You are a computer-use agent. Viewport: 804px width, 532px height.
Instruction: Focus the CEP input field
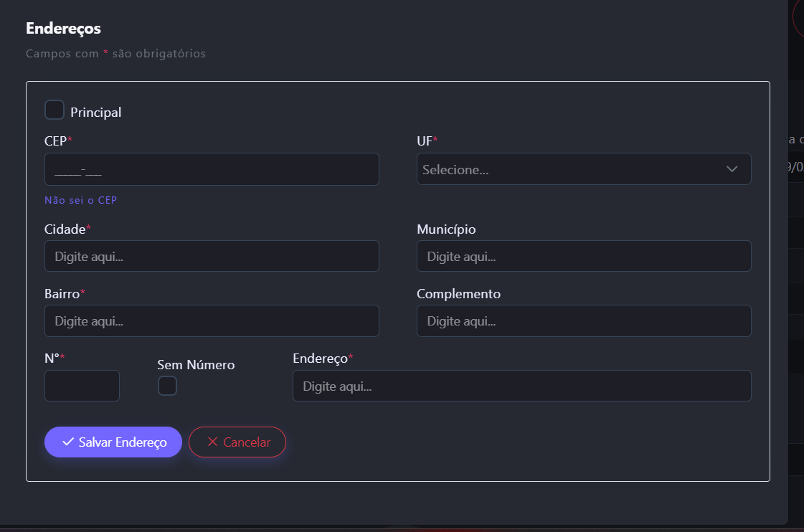[212, 169]
